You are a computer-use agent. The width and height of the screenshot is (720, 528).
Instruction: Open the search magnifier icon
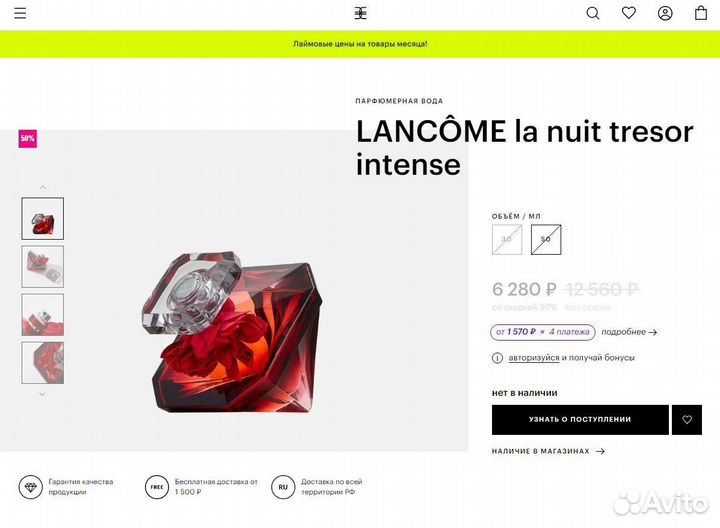[x=593, y=13]
